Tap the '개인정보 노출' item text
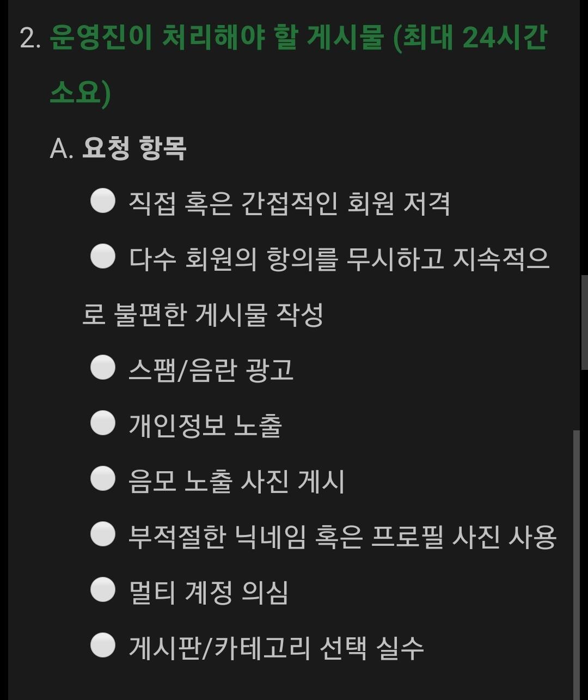 point(205,425)
